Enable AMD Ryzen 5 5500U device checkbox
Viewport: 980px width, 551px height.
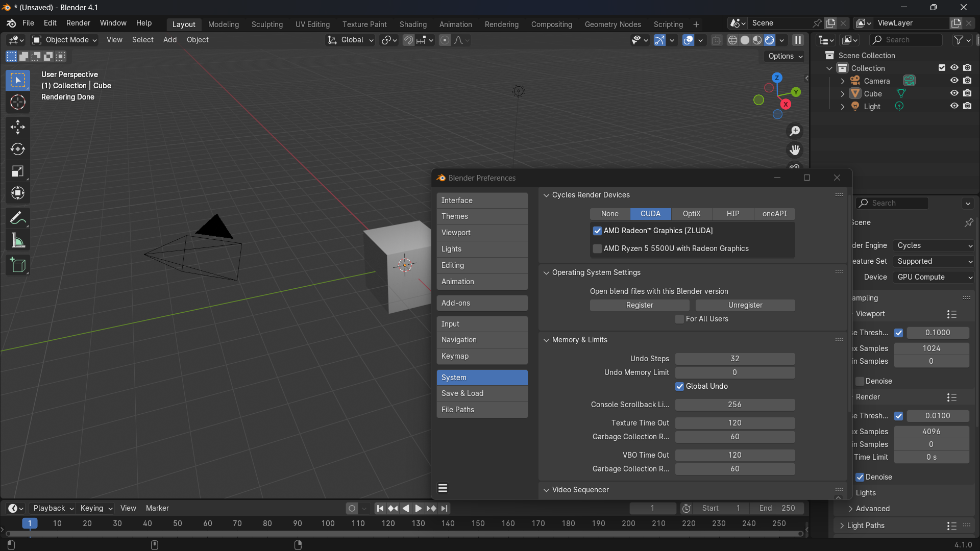(597, 248)
